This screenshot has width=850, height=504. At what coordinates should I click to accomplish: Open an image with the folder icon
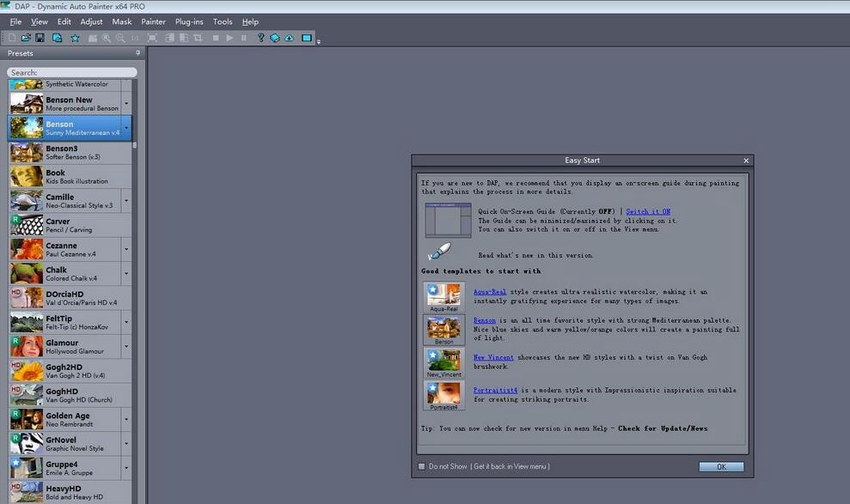pos(26,38)
